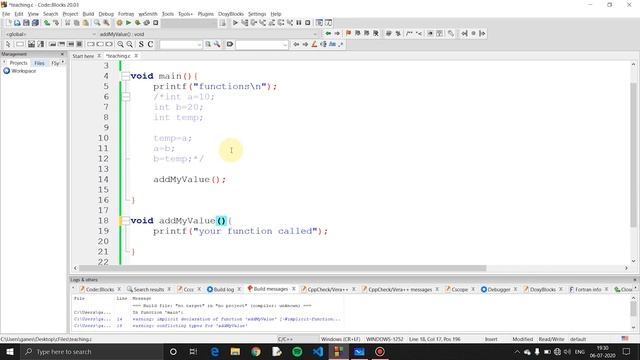Click the C comment toggle icon
The height and width of the screenshot is (360, 640).
(x=150, y=44)
